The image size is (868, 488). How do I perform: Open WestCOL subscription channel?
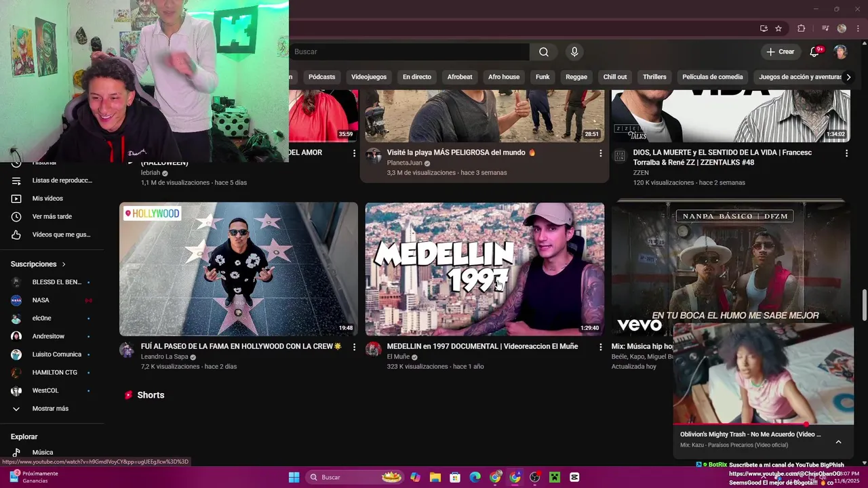[52, 390]
